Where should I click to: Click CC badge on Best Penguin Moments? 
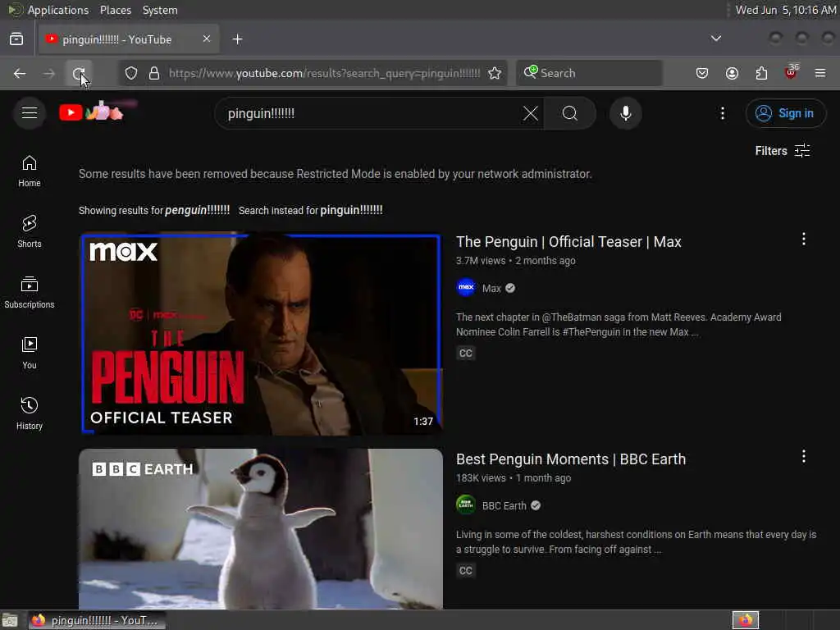[x=466, y=571]
